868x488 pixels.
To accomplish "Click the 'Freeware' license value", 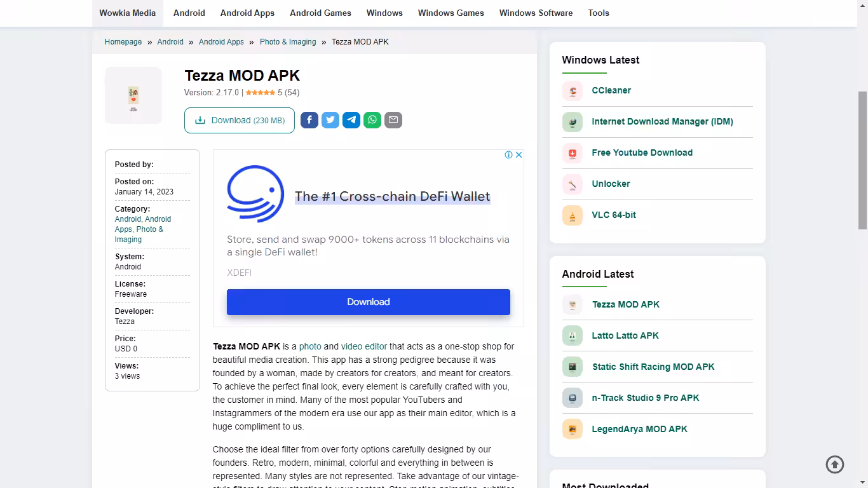I will pyautogui.click(x=131, y=294).
